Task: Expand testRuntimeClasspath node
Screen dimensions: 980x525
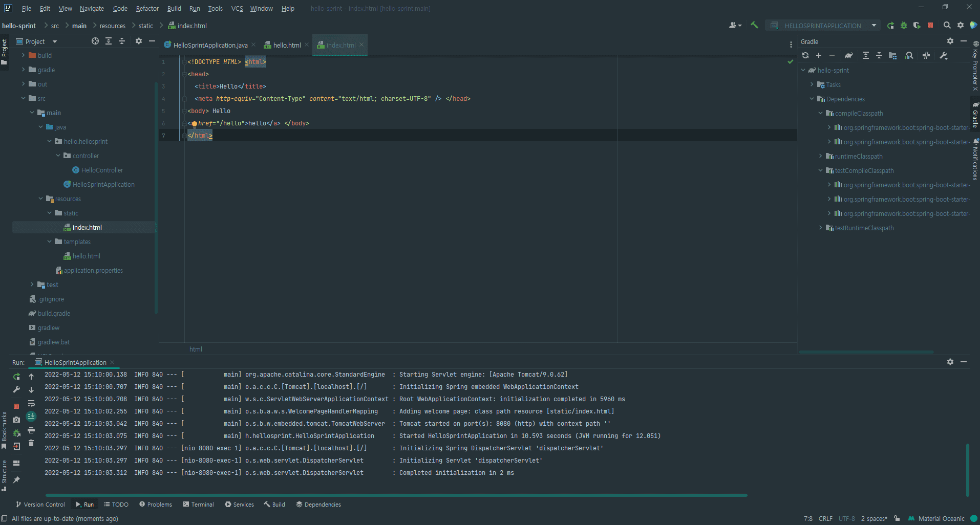Action: [821, 228]
